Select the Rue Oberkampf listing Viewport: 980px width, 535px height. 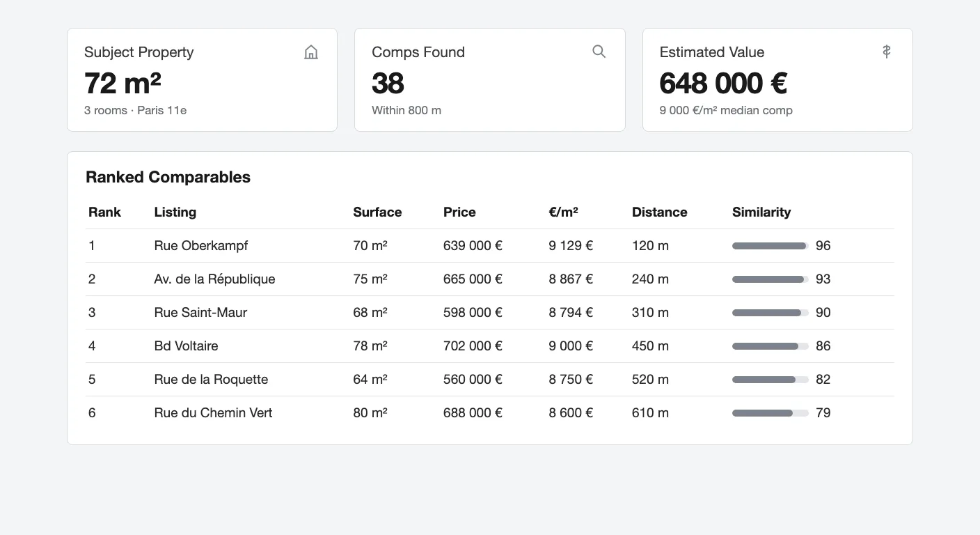pyautogui.click(x=201, y=246)
